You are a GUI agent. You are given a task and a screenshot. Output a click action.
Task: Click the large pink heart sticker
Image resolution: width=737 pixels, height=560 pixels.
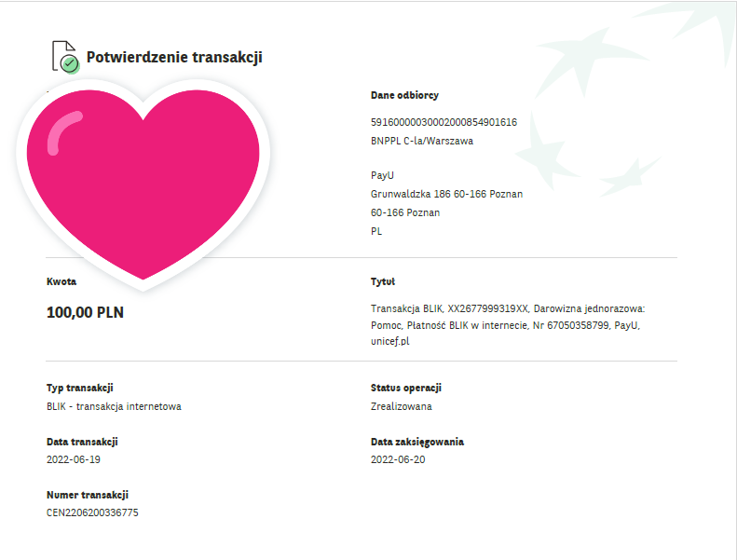click(x=143, y=184)
